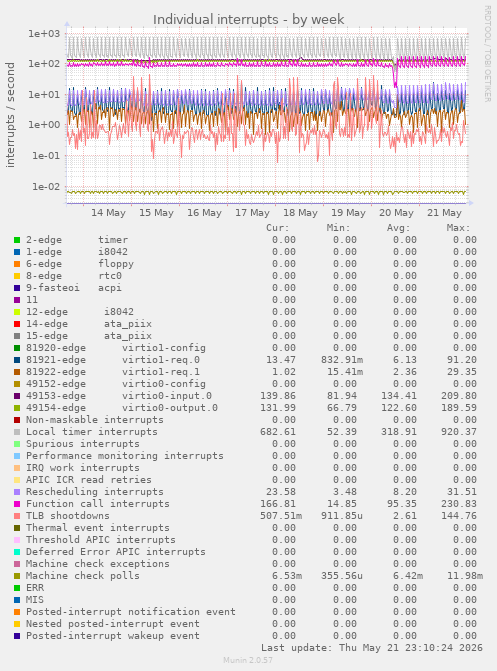Image resolution: width=497 pixels, height=671 pixels.
Task: Click the magenta Function call interrupts swatch
Action: (17, 504)
